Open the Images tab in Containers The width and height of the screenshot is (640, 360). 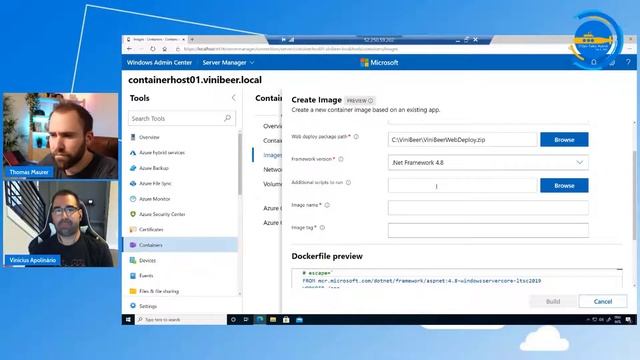tap(272, 155)
